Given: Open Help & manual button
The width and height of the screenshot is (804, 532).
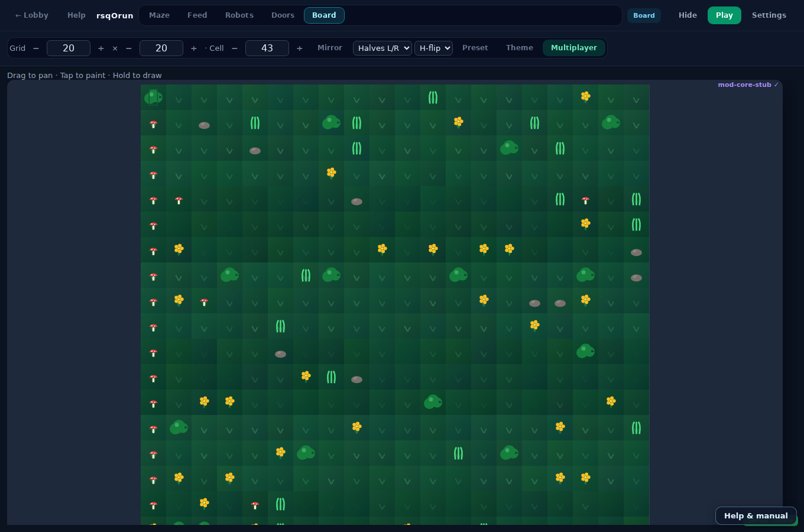Looking at the screenshot, I should tap(756, 515).
